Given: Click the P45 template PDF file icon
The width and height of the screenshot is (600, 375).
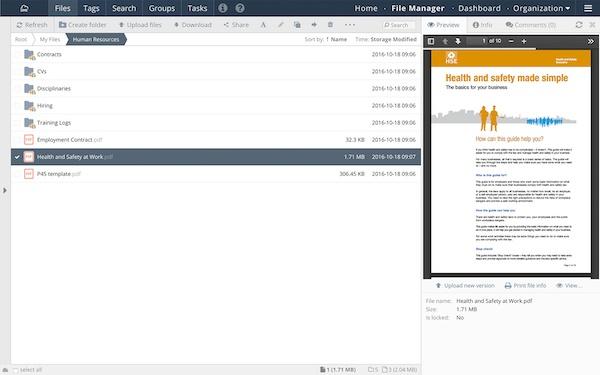Looking at the screenshot, I should (x=29, y=174).
